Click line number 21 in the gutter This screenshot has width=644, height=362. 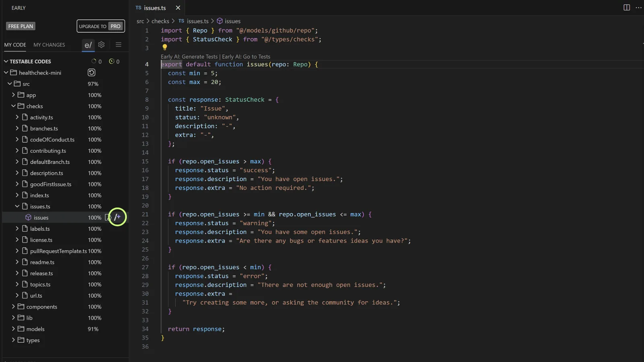(x=145, y=214)
